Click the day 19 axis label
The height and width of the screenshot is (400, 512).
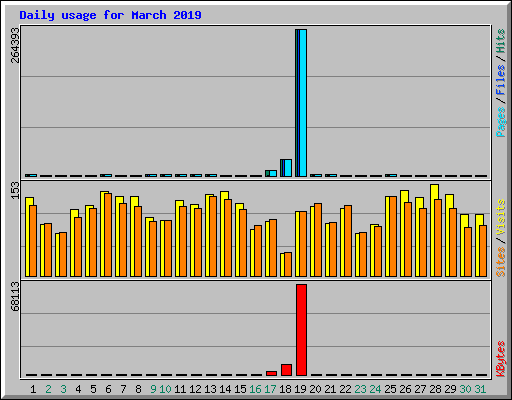click(x=300, y=389)
